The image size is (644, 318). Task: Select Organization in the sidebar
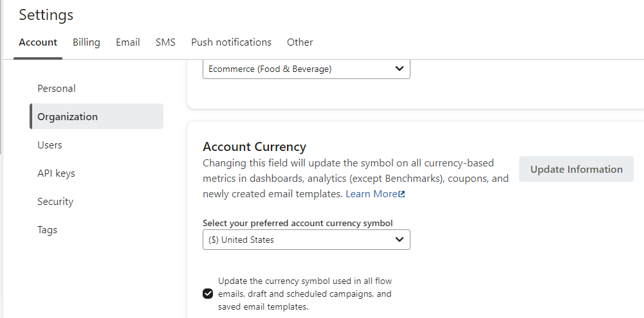click(x=68, y=117)
